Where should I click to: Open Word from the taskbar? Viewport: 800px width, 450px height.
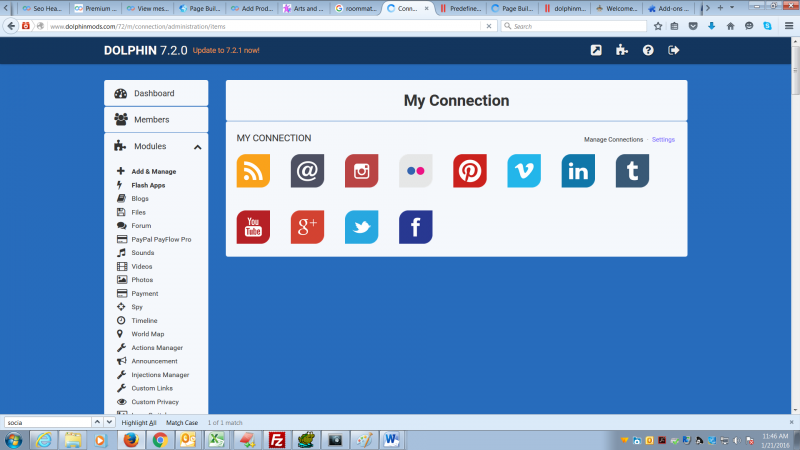pos(391,440)
